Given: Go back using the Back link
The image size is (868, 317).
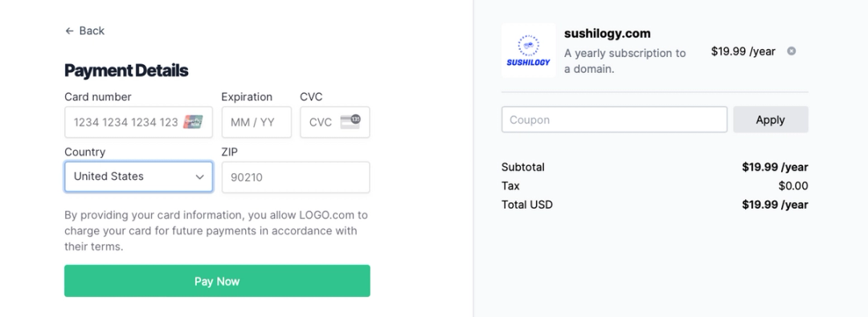Looking at the screenshot, I should [84, 31].
